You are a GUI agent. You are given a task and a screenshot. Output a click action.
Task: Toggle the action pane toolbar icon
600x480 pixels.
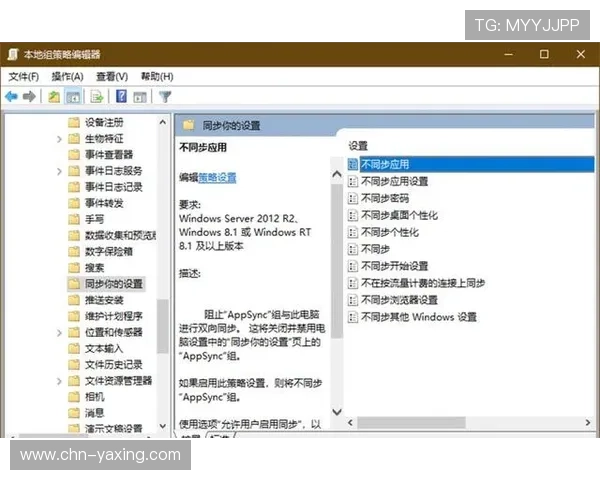click(x=140, y=97)
